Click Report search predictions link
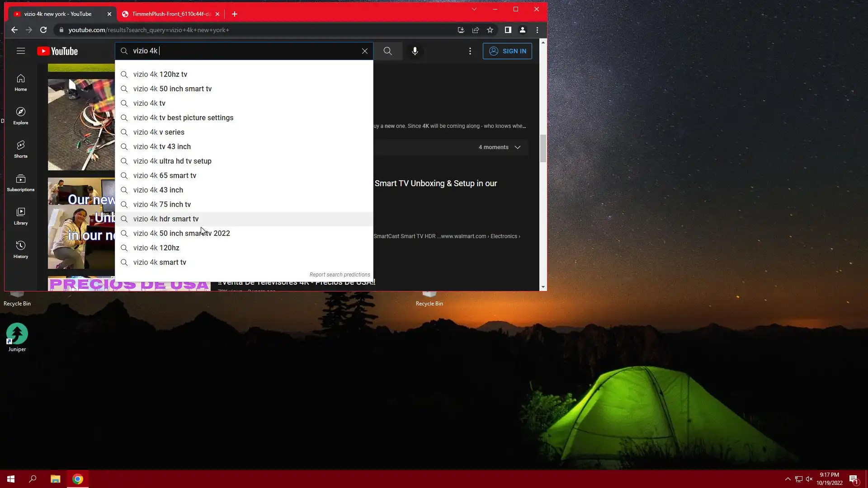This screenshot has height=488, width=868. (340, 275)
